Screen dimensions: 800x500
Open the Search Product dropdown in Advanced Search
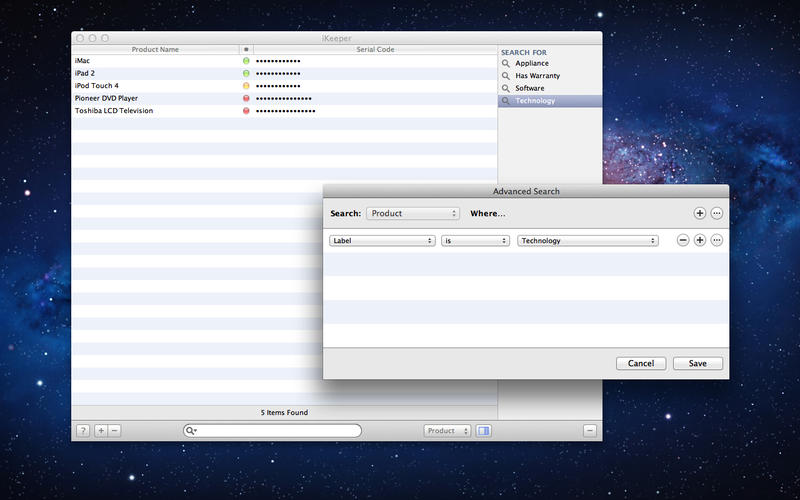(413, 213)
